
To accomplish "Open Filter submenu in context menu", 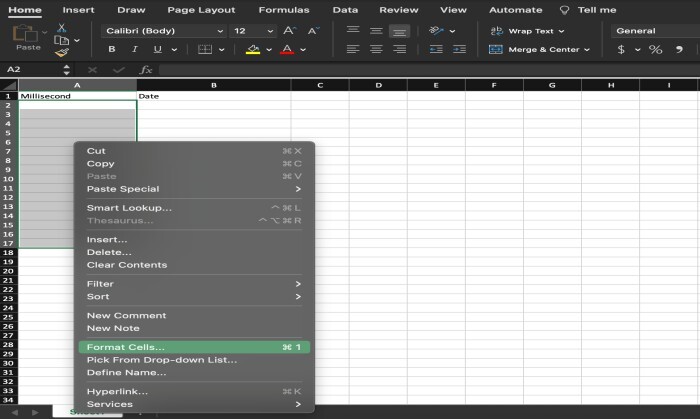I will [194, 284].
